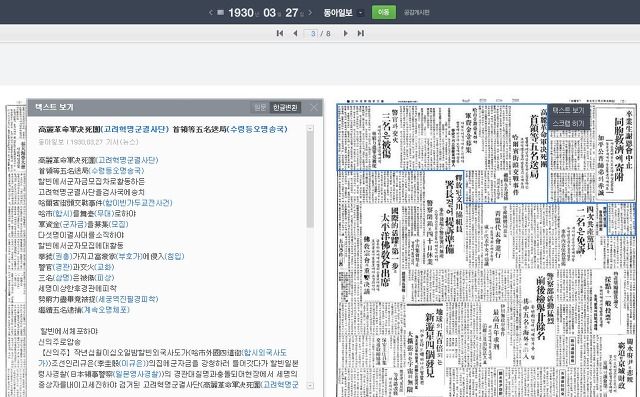Click the 首領等五名送局 article headline
640x397 pixels.
533,148
